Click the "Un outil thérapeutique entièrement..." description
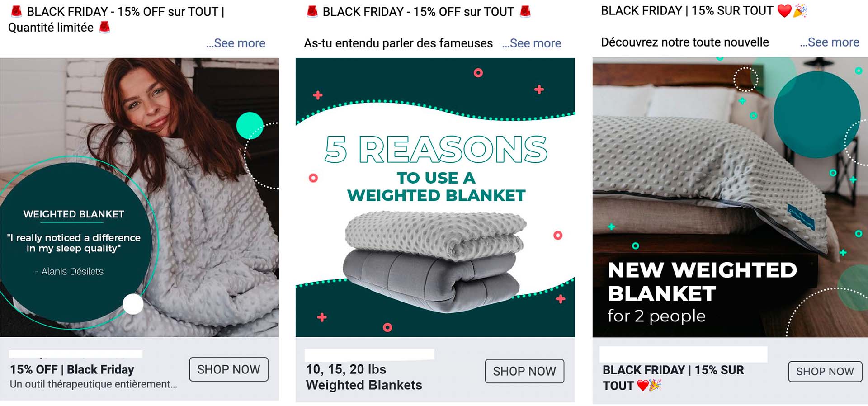Image resolution: width=868 pixels, height=406 pixels. 93,384
